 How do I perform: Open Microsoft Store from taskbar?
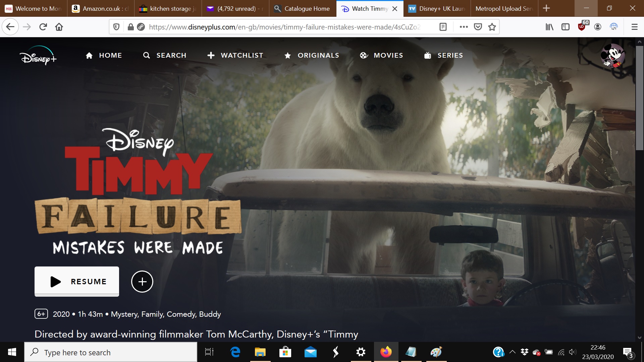[x=285, y=352]
